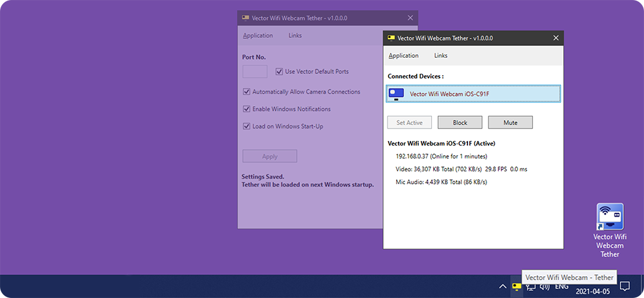The image size is (644, 298).
Task: Close the settings Tether window behind
Action: pos(410,18)
